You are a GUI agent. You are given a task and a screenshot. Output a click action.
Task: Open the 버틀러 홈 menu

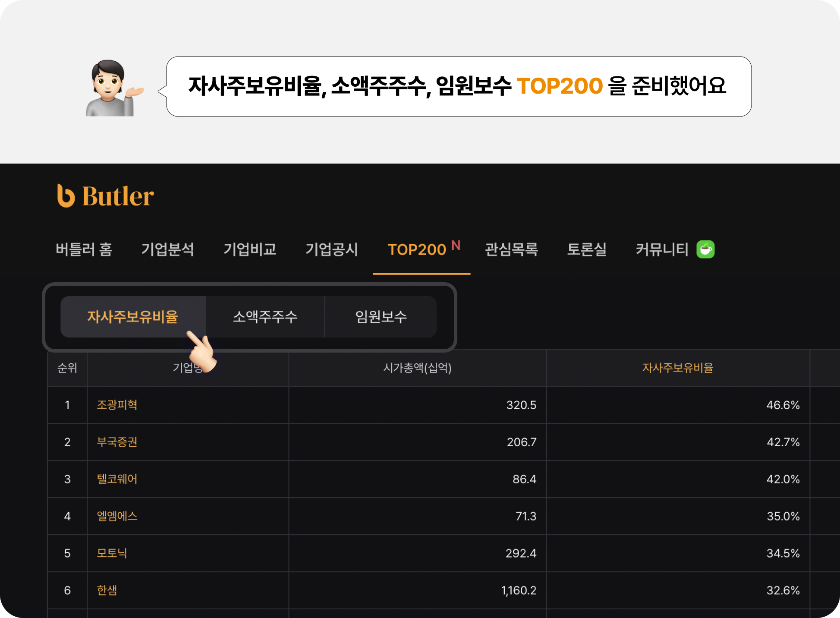pyautogui.click(x=84, y=249)
